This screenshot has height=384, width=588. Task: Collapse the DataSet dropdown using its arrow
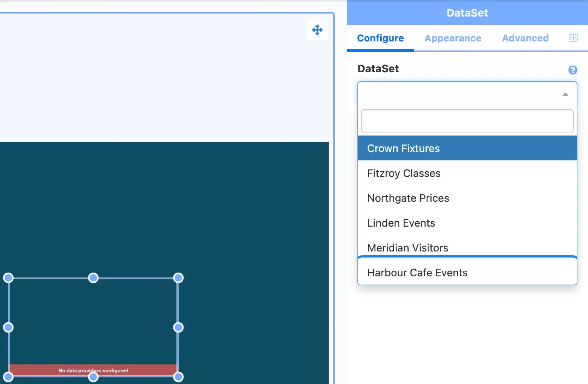tap(565, 94)
